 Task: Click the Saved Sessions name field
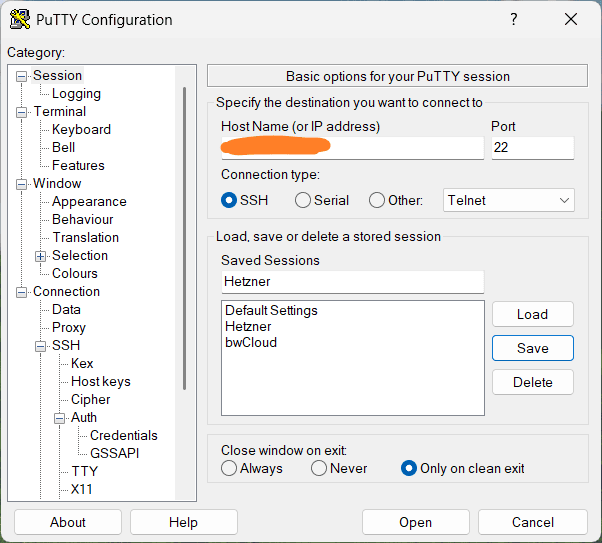coord(352,282)
